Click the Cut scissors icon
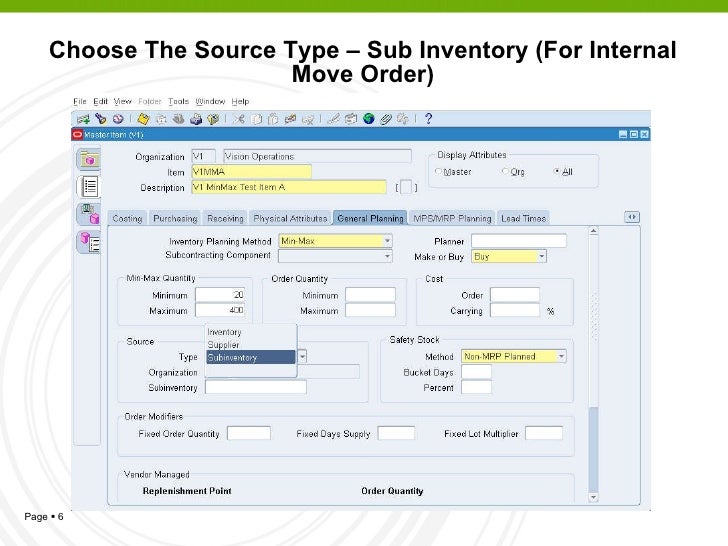This screenshot has height=546, width=728. (x=239, y=119)
